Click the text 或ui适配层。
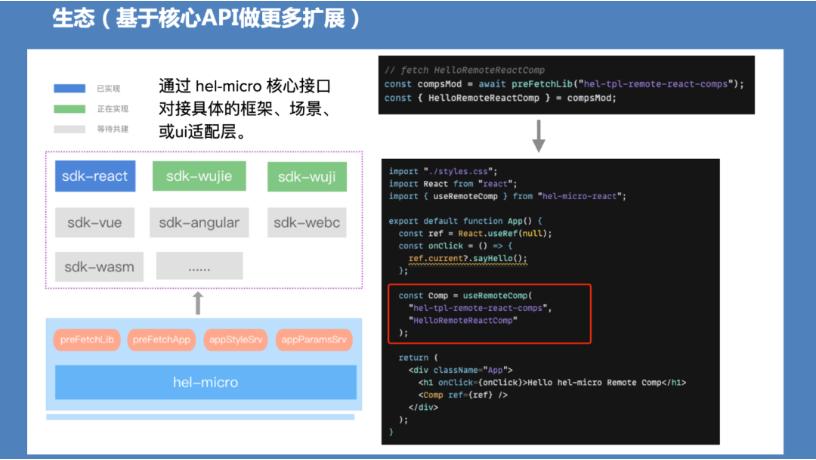 click(203, 132)
